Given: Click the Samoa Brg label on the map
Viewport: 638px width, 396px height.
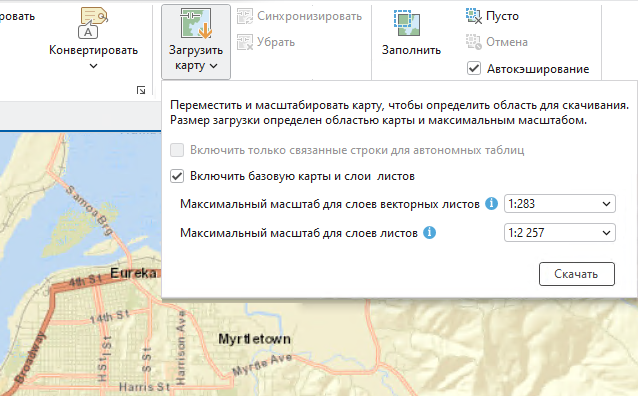Looking at the screenshot, I should [89, 210].
